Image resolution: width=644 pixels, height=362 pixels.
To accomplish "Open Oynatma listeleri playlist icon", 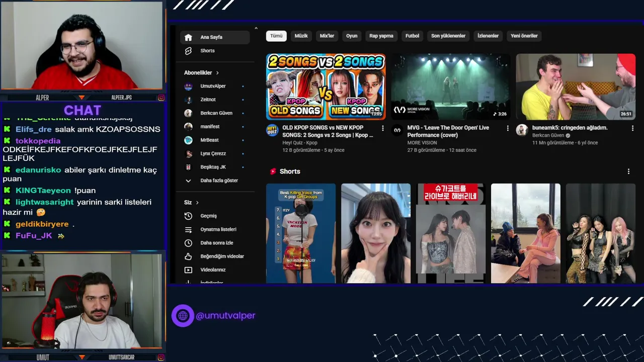I will [188, 229].
